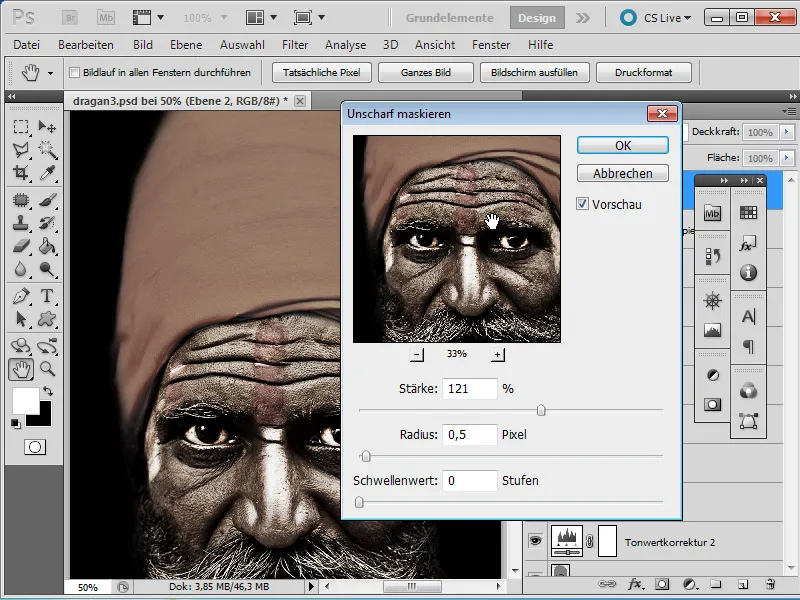This screenshot has height=600, width=800.
Task: Select the Blur tool
Action: tap(21, 269)
